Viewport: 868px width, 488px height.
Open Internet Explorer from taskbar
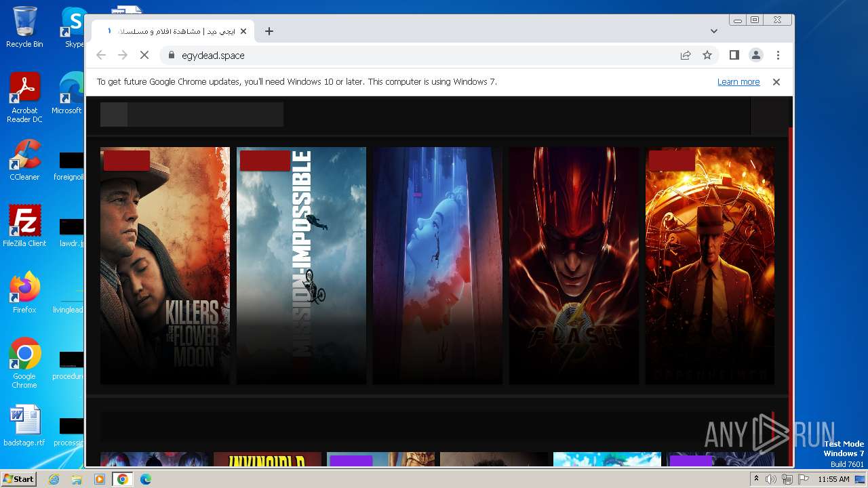coord(54,479)
